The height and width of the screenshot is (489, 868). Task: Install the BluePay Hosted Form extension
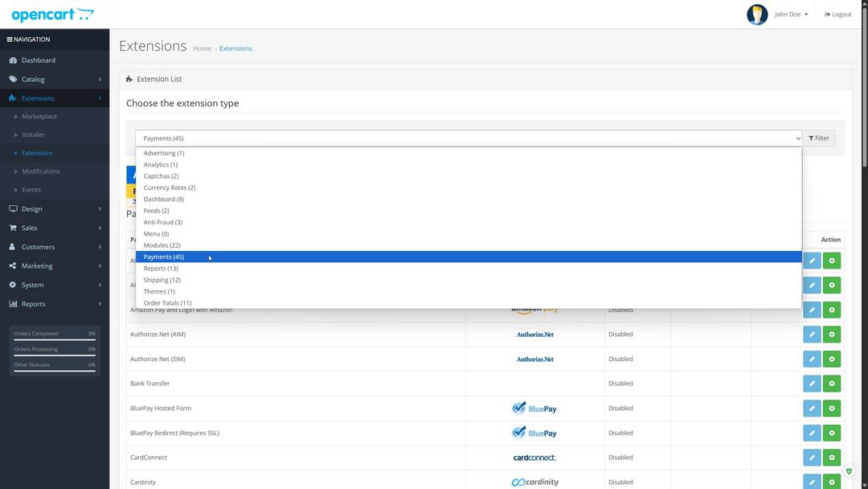tap(832, 409)
